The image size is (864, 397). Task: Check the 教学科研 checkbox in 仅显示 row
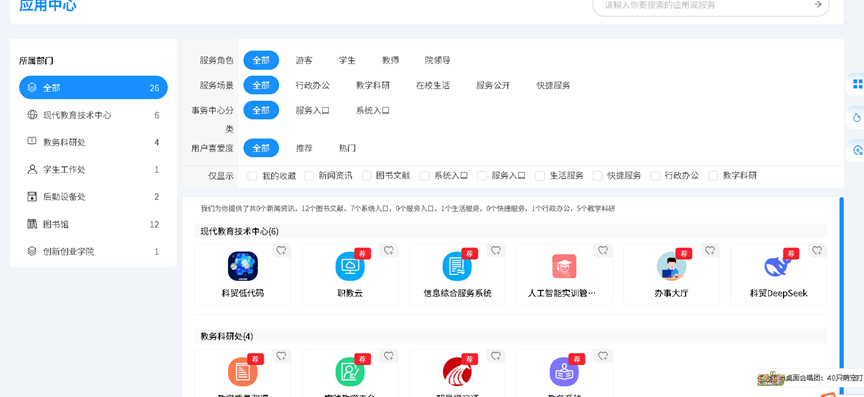pos(713,176)
